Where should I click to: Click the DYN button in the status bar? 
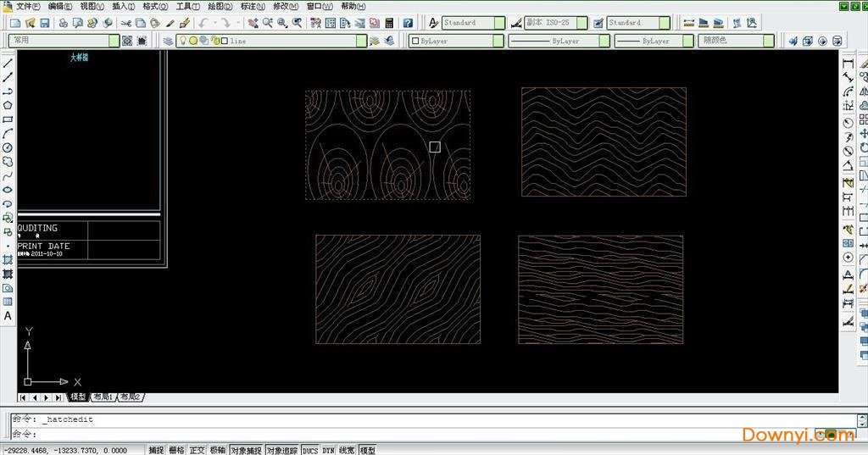(x=328, y=451)
